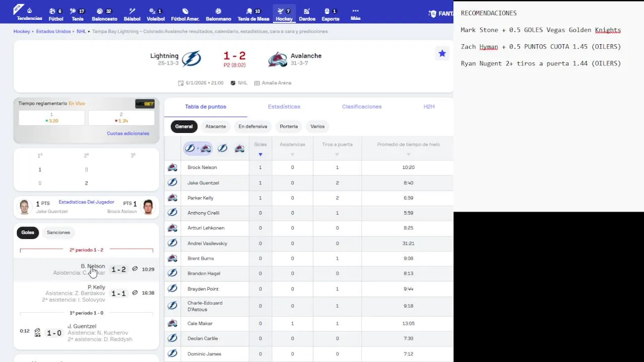
Task: Select P. Kelly 1-1 goal event
Action: click(x=86, y=293)
